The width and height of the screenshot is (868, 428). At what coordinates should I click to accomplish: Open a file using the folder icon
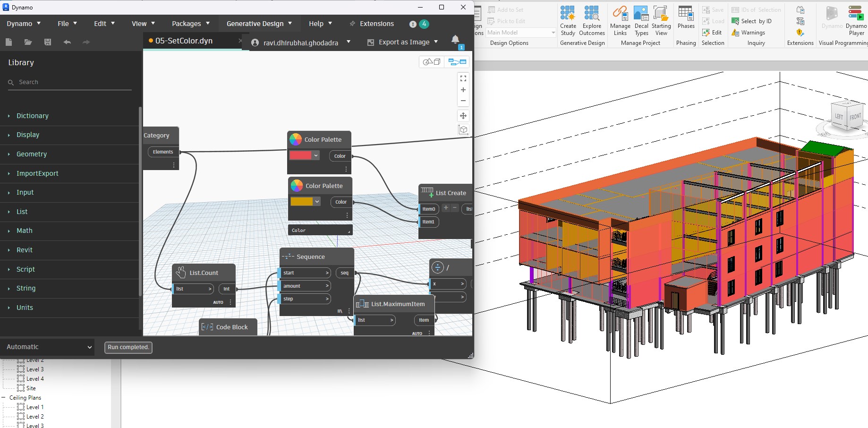pos(28,42)
